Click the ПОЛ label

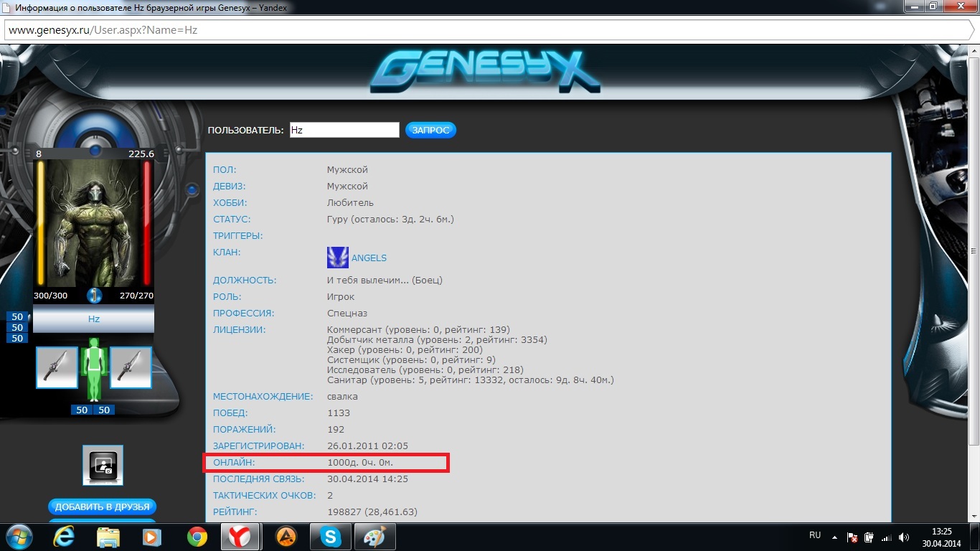coord(225,170)
